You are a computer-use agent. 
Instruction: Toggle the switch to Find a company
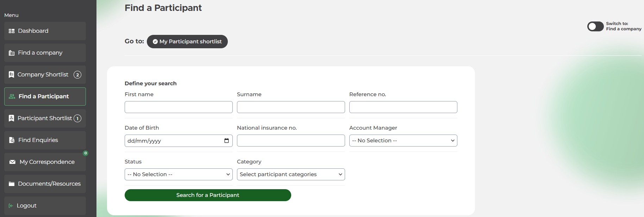click(595, 26)
